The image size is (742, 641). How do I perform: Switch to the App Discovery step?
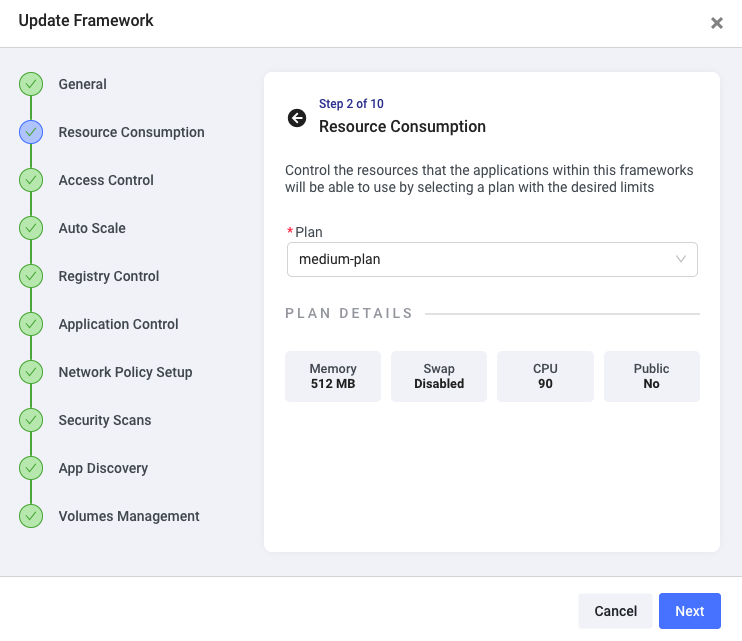103,468
